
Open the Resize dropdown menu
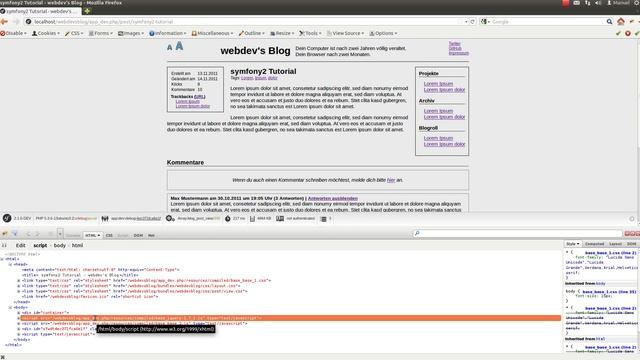[282, 33]
